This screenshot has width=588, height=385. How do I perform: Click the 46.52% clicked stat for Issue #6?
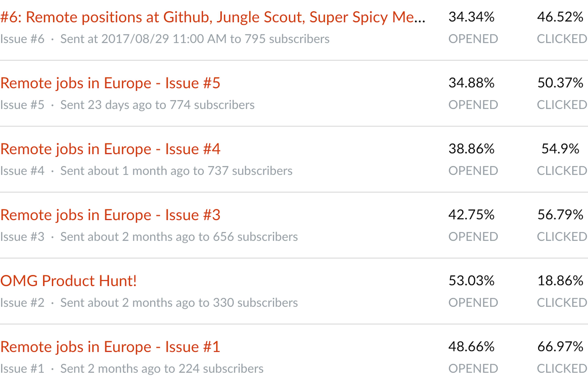(560, 17)
